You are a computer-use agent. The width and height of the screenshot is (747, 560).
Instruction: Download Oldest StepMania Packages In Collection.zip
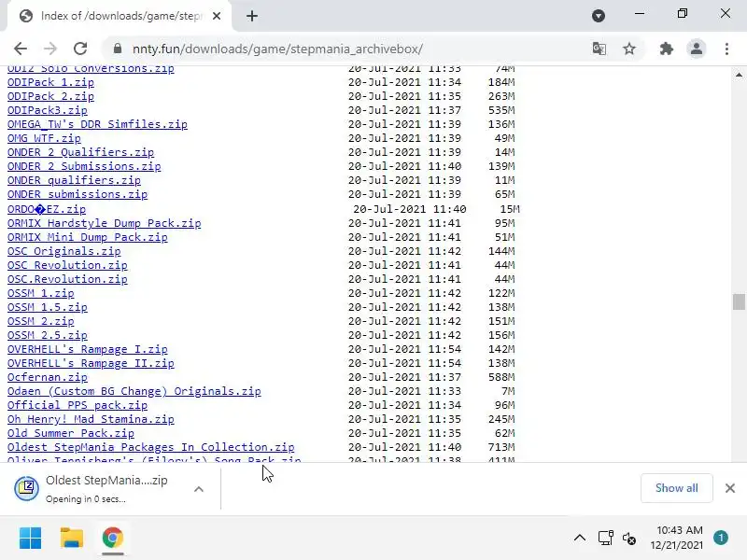click(x=150, y=448)
